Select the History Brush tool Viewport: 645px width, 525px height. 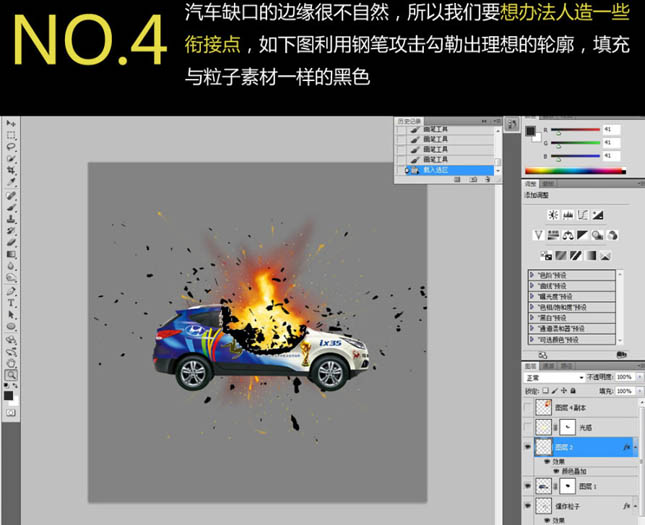coord(11,230)
